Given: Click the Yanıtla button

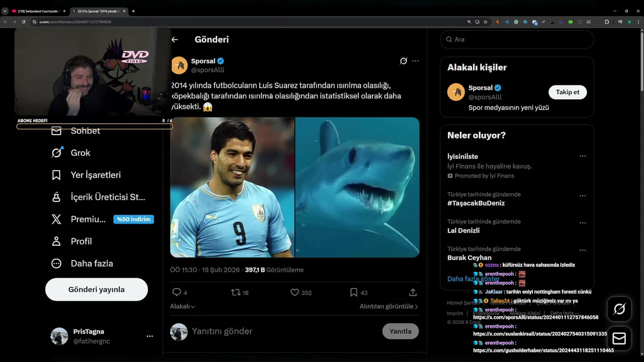Looking at the screenshot, I should click(400, 331).
